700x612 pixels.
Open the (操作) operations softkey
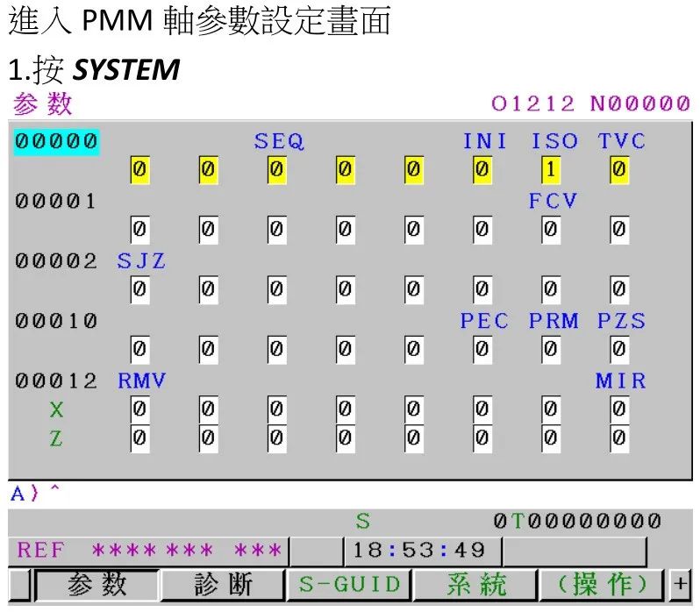(x=603, y=585)
